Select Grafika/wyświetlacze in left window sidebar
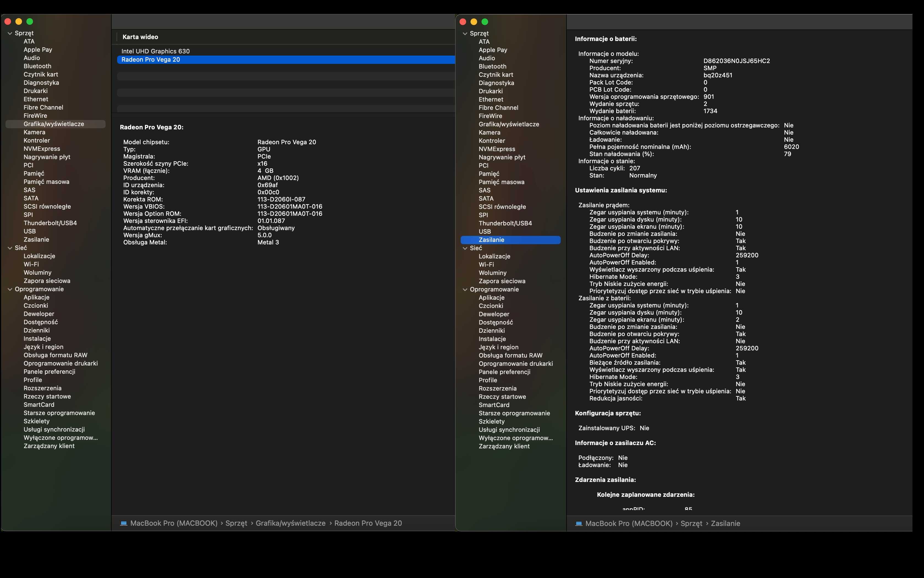Screen dimensions: 924x578 55,124
